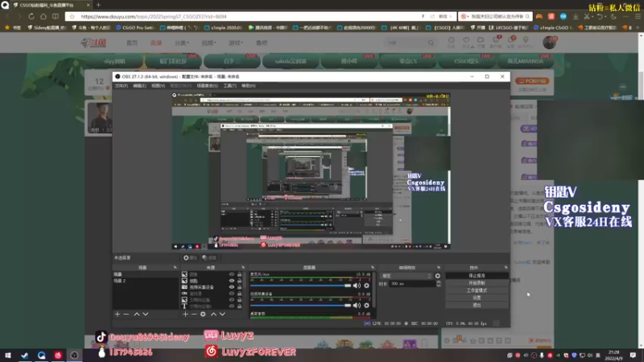The image size is (644, 362).
Task: Toggle eye icon of the text source in the bottom row
Action: coord(232,306)
